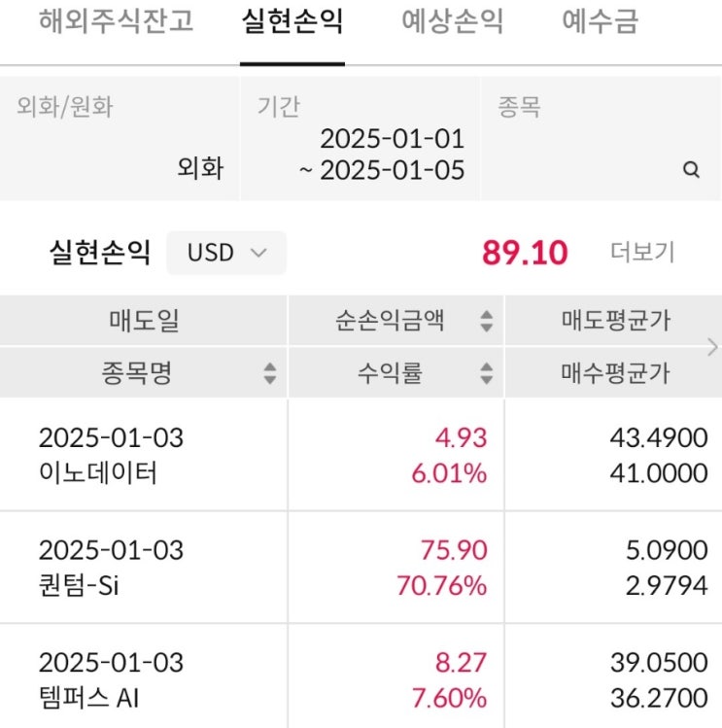Select the 실현손익 tab
Screen dimensions: 722x728
coord(292,22)
